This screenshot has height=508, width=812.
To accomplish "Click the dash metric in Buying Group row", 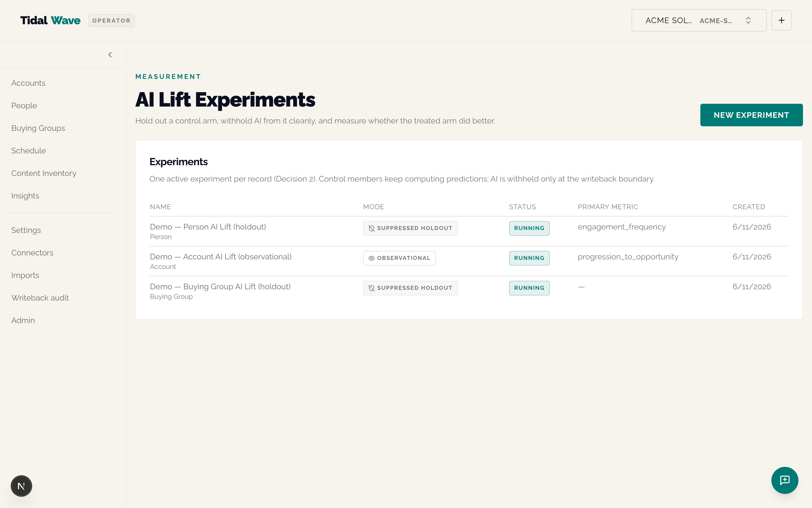I will pos(581,287).
